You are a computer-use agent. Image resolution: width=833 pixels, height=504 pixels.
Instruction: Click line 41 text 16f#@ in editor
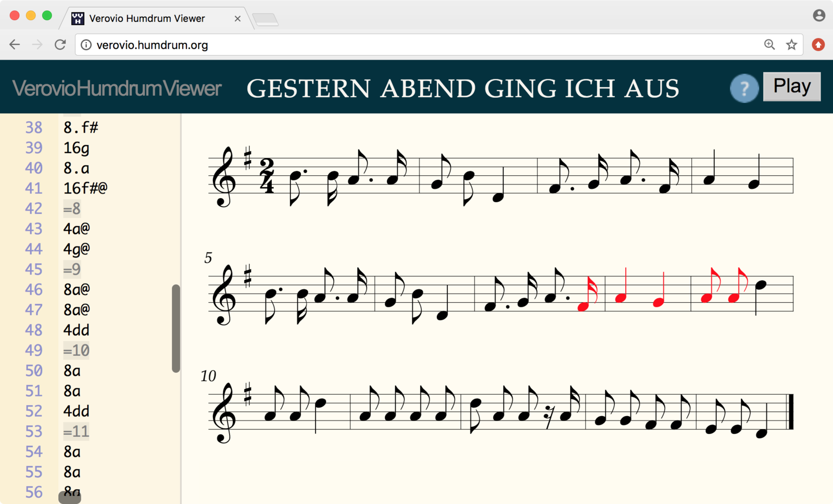point(85,188)
